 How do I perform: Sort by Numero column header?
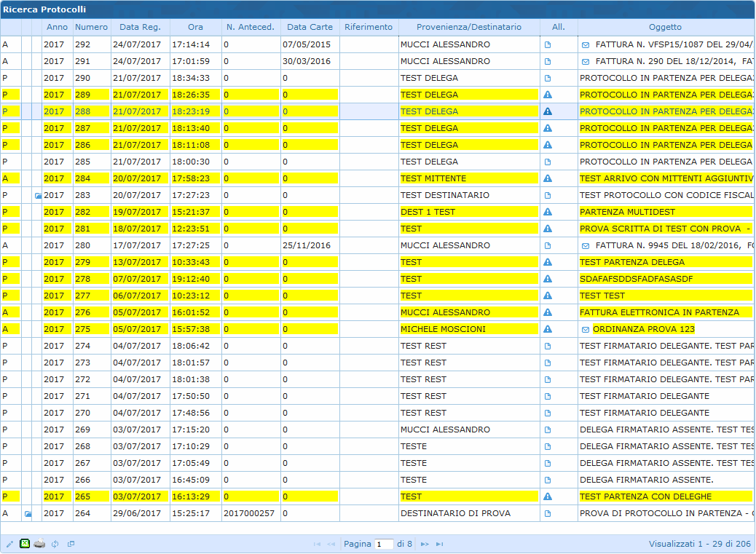coord(91,27)
